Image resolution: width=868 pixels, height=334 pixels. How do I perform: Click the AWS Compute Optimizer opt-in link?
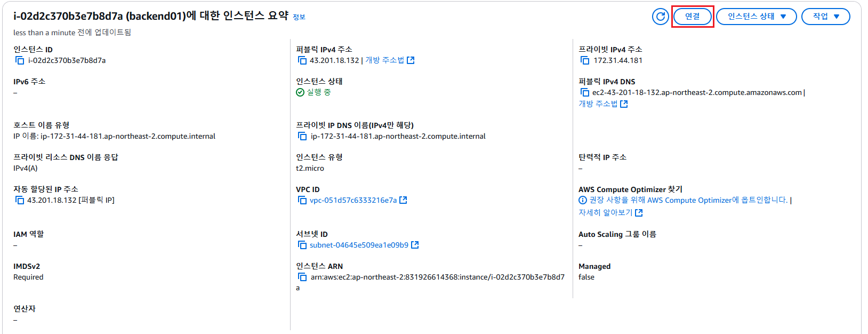(x=688, y=200)
